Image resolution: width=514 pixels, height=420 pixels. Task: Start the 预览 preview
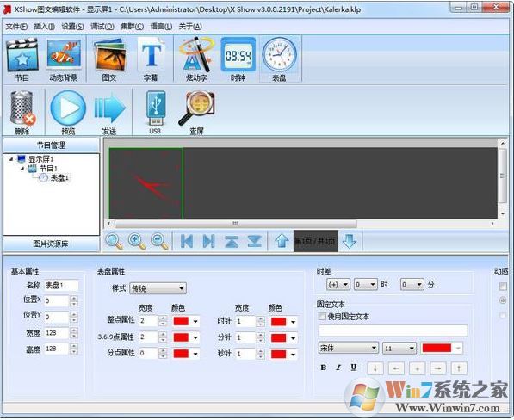coord(68,113)
